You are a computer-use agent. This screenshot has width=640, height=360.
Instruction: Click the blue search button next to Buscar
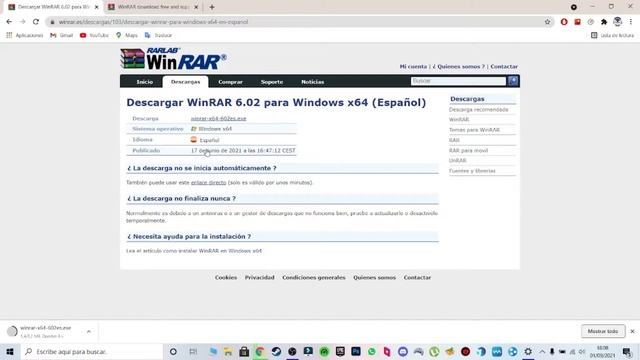pyautogui.click(x=513, y=81)
